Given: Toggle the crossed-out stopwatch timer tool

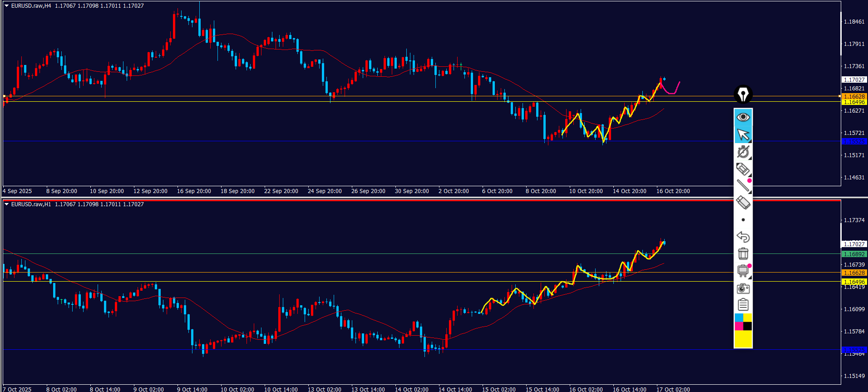Looking at the screenshot, I should [743, 152].
